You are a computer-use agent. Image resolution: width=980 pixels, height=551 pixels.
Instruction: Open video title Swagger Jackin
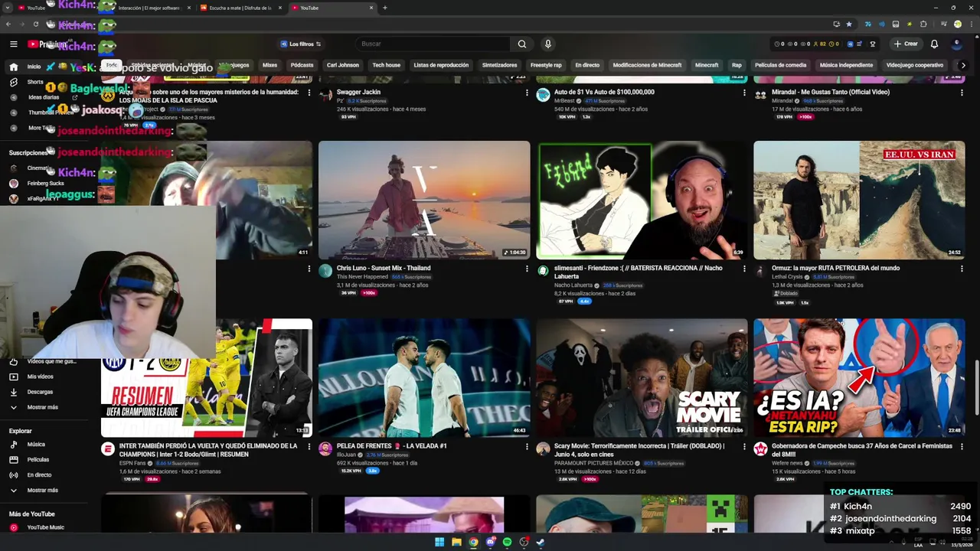point(358,92)
